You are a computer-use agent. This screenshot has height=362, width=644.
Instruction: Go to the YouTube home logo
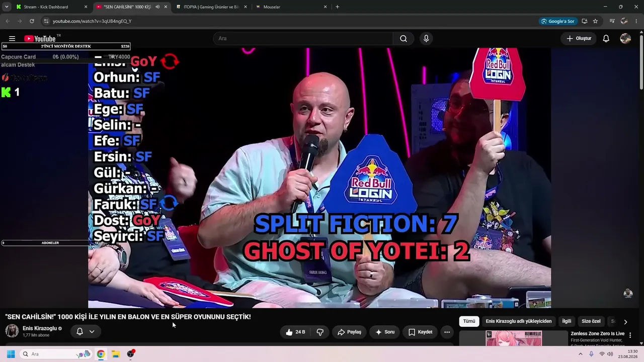tap(40, 39)
